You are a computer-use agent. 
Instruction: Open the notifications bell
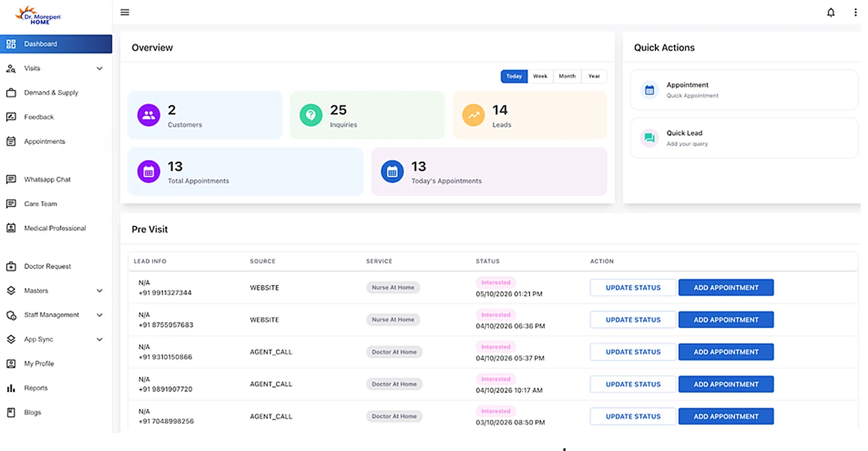point(831,12)
